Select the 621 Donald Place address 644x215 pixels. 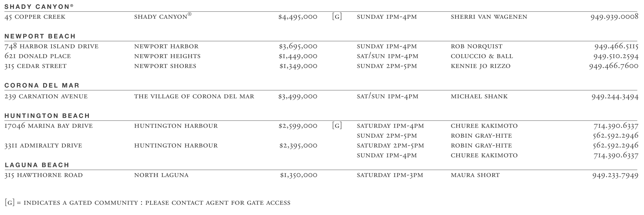[38, 56]
